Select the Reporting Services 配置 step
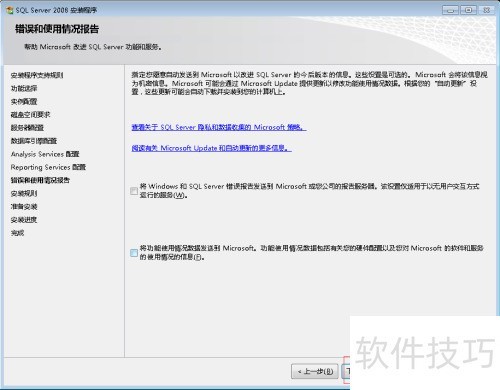The image size is (500, 390). [48, 167]
